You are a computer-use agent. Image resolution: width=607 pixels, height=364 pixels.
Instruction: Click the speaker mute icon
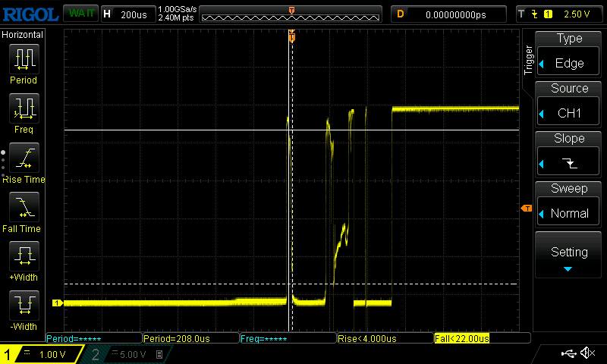pos(587,353)
